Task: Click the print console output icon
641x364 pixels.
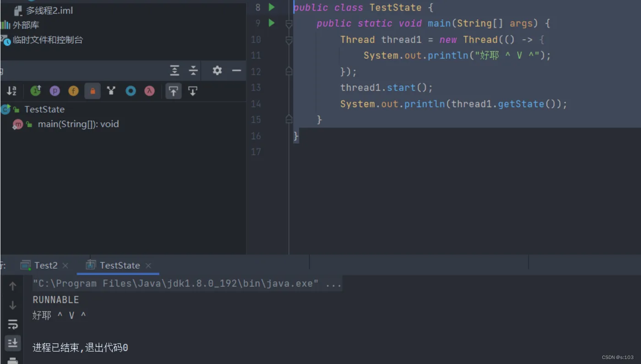Action: (x=12, y=360)
